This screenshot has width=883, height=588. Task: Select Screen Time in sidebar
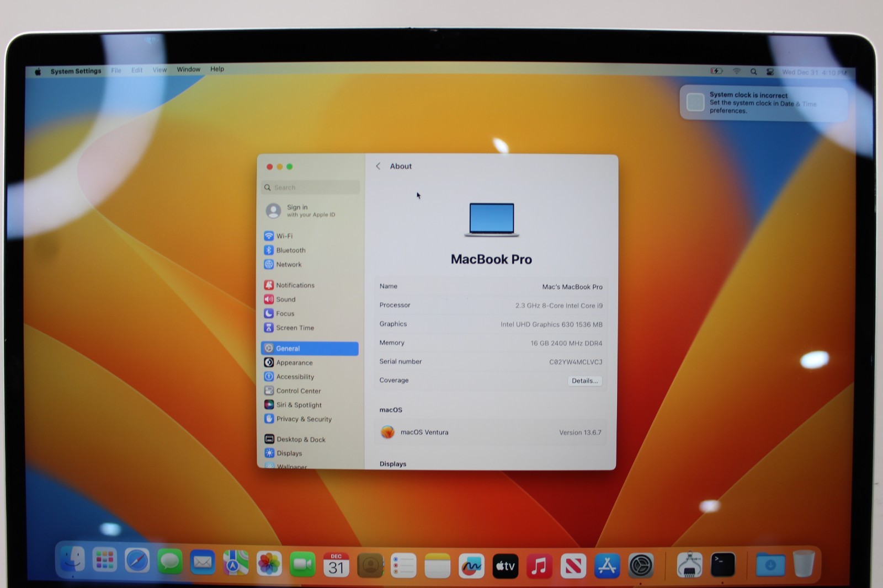tap(310, 328)
